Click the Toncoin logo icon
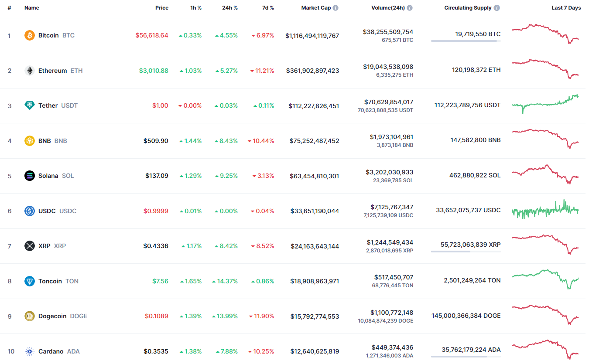Viewport: 589px width, 364px height. pyautogui.click(x=30, y=281)
